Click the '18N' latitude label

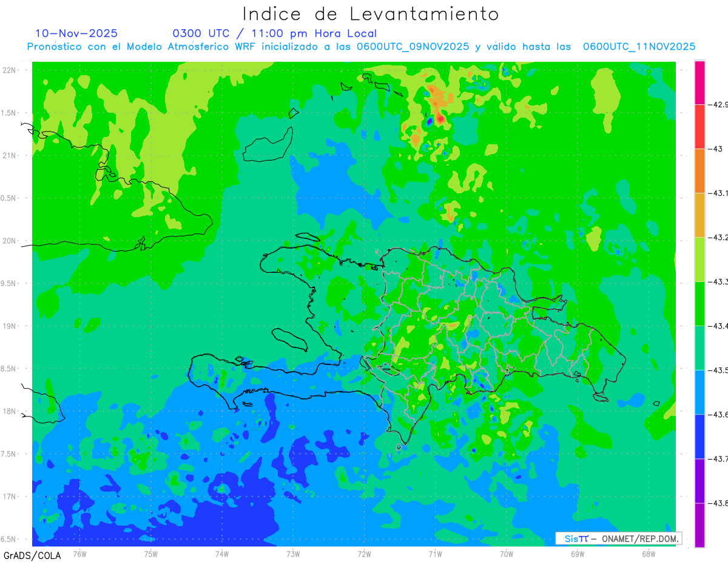pos(10,412)
